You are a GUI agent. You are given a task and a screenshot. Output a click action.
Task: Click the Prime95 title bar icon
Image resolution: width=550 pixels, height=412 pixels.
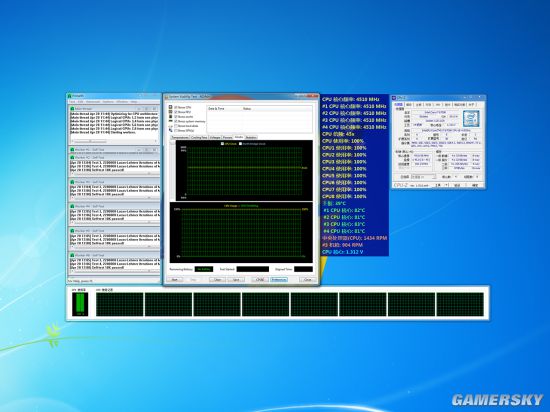[70, 96]
